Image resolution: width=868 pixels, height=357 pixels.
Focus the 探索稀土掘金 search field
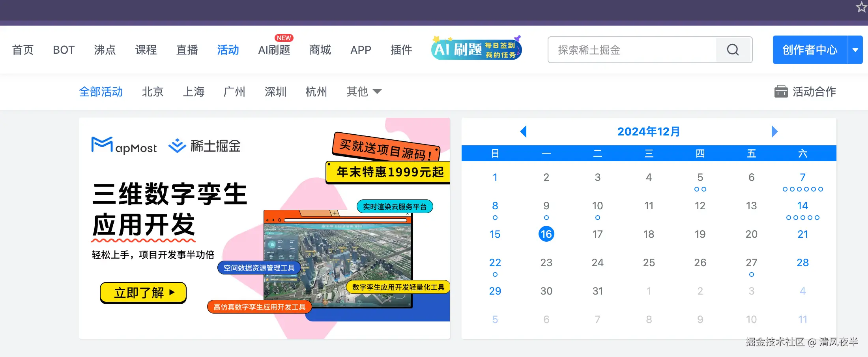tap(632, 50)
